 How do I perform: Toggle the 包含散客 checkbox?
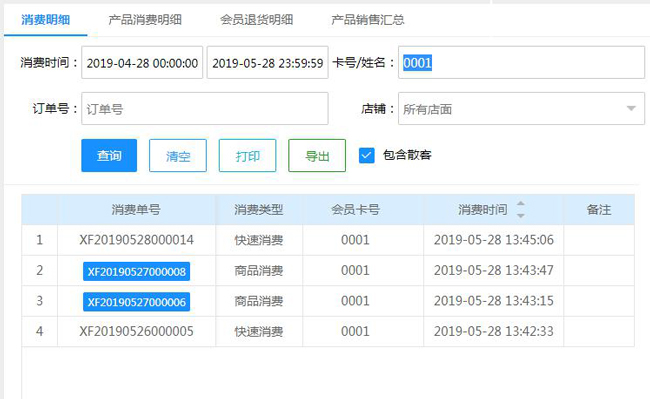366,155
